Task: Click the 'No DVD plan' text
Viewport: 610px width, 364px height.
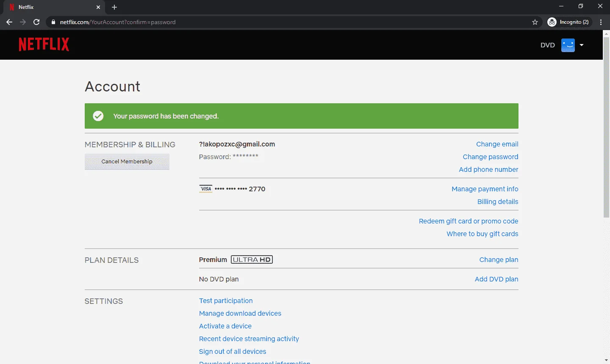Action: (219, 279)
